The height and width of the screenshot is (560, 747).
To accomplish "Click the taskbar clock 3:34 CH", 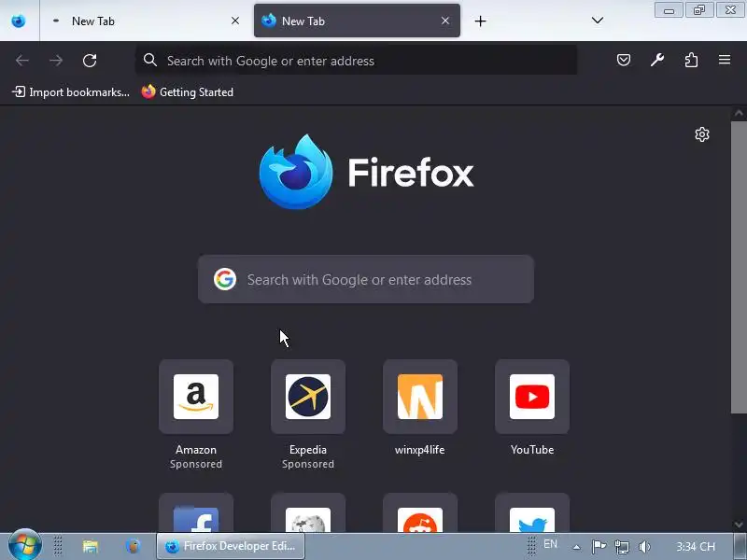I will tap(695, 546).
